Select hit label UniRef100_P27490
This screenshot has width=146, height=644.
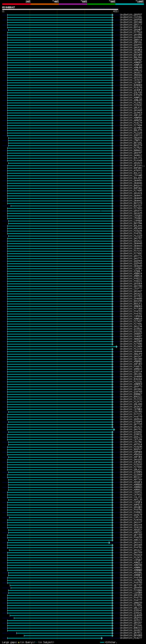[131, 467]
